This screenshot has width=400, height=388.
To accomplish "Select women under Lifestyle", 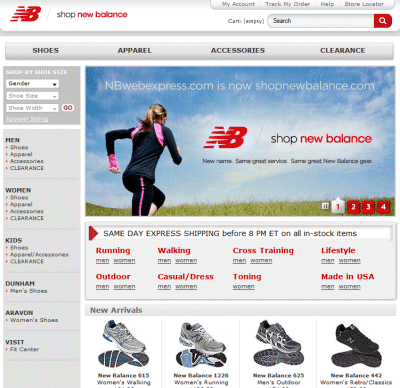I will [350, 261].
